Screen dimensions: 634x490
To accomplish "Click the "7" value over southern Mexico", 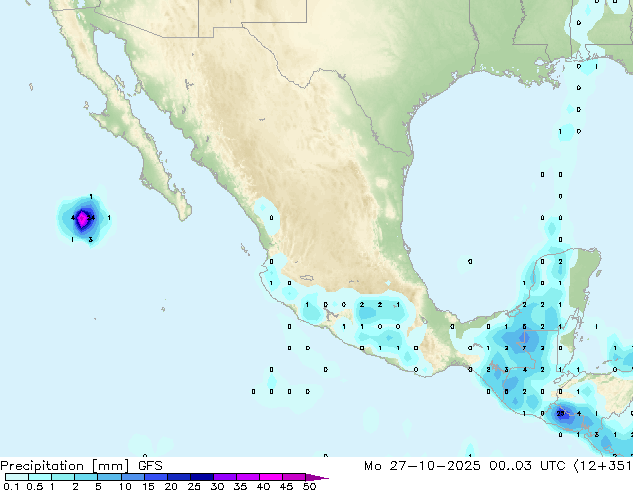I will click(524, 348).
